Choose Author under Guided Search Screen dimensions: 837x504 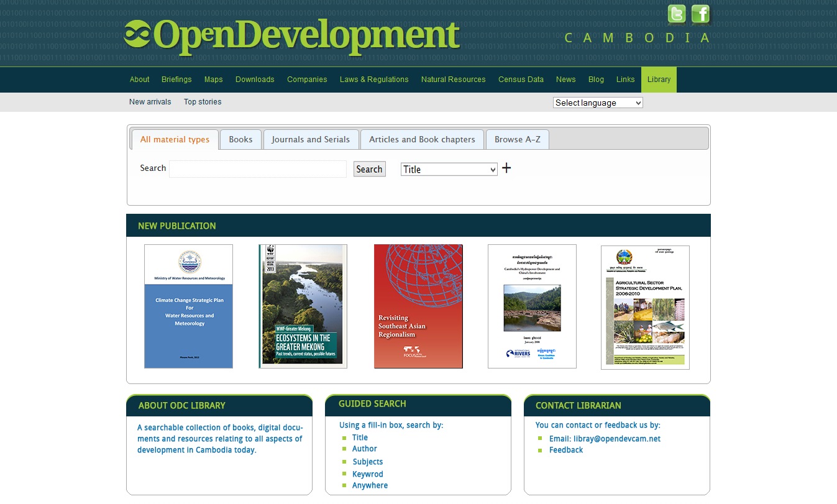(365, 449)
